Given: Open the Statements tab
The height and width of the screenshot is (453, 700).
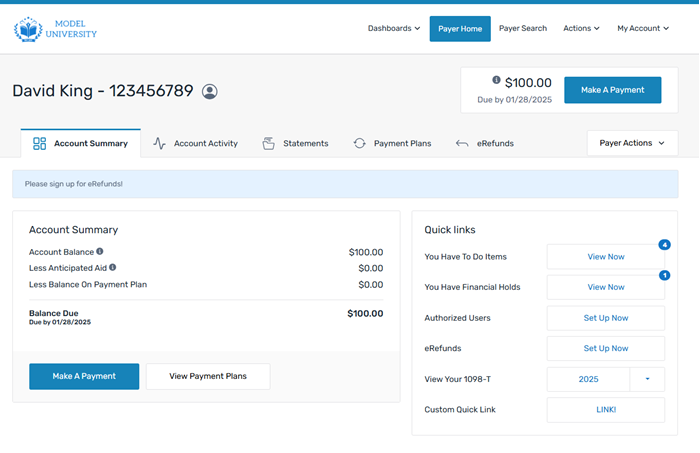Looking at the screenshot, I should click(296, 144).
